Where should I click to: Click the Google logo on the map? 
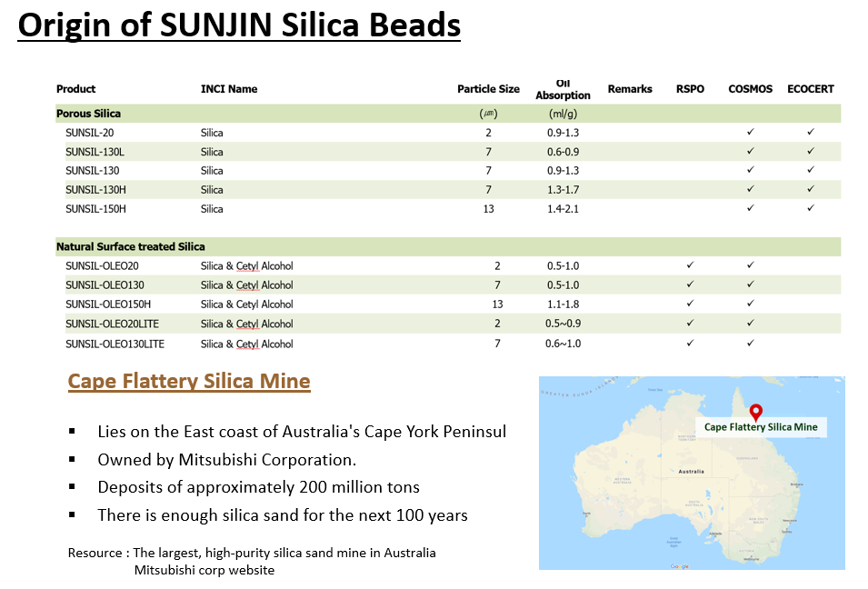pyautogui.click(x=679, y=565)
